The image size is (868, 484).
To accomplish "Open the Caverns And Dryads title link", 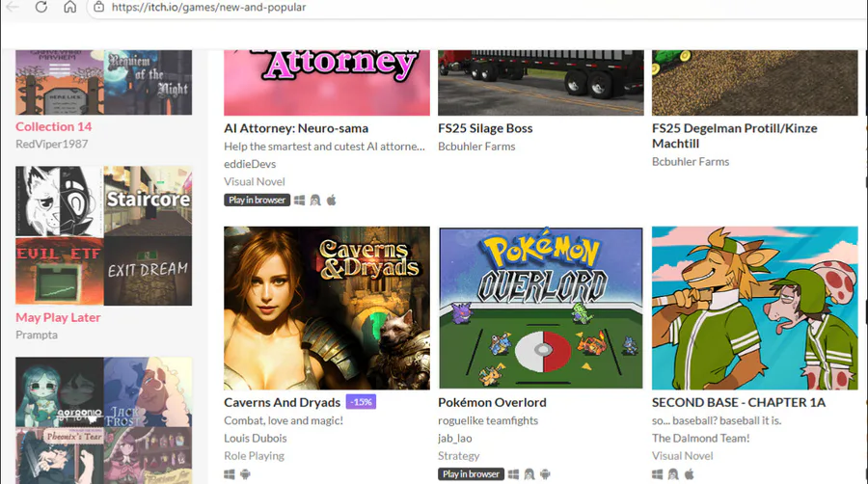I will 282,402.
